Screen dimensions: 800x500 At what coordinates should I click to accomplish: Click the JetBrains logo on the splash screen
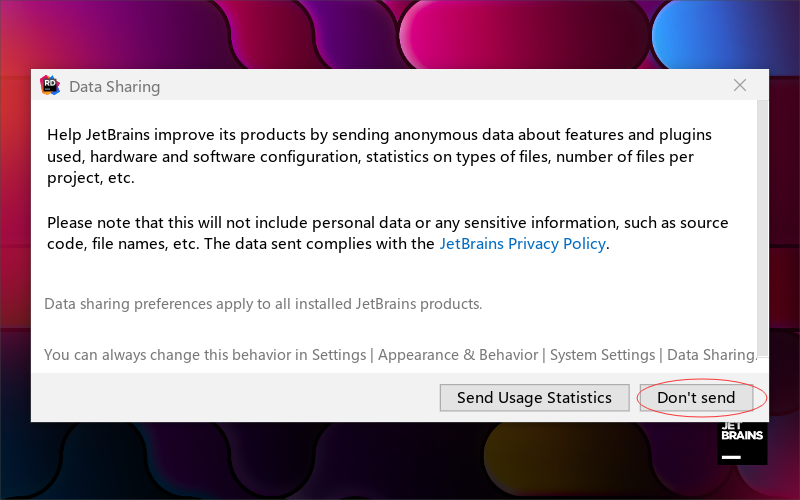742,442
